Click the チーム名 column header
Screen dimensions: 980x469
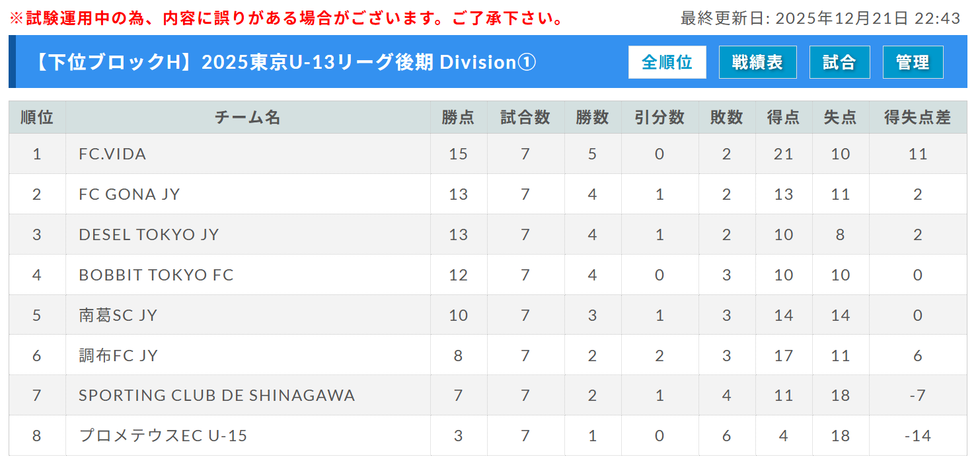(x=248, y=118)
